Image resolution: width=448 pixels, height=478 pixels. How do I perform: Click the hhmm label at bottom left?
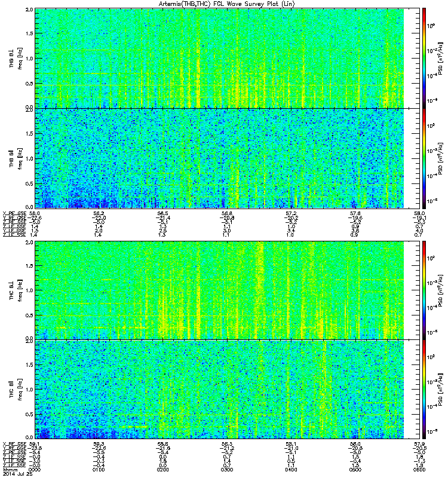pos(9,470)
